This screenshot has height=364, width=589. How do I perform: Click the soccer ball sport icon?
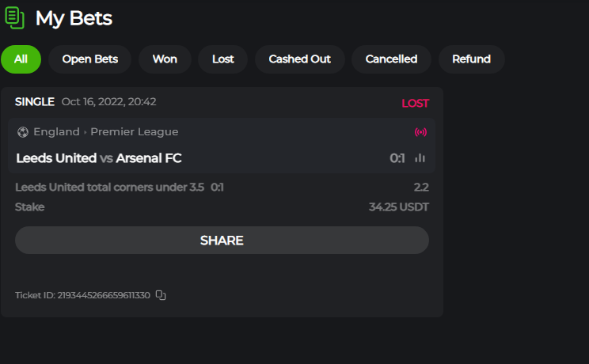(x=22, y=132)
